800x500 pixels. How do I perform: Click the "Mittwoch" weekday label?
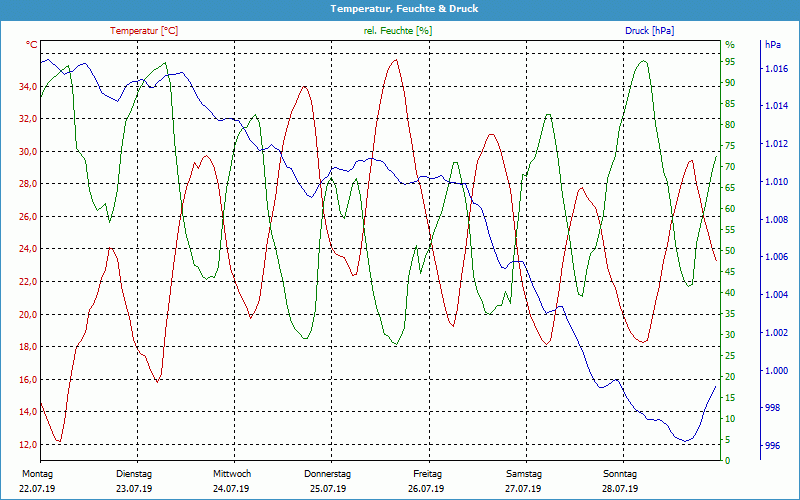pos(232,474)
